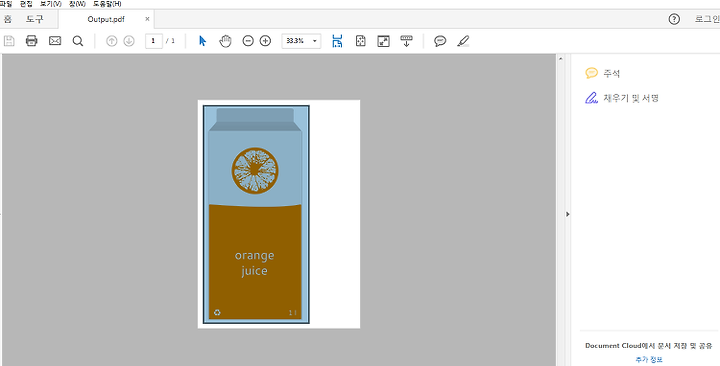Screen dimensions: 720x366
Task: Click the 추가 정보 link
Action: coord(649,360)
